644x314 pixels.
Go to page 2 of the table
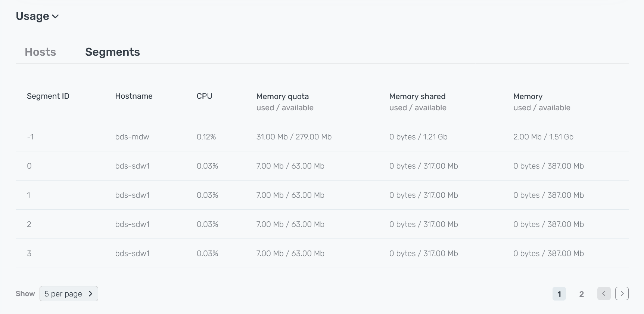click(x=581, y=294)
